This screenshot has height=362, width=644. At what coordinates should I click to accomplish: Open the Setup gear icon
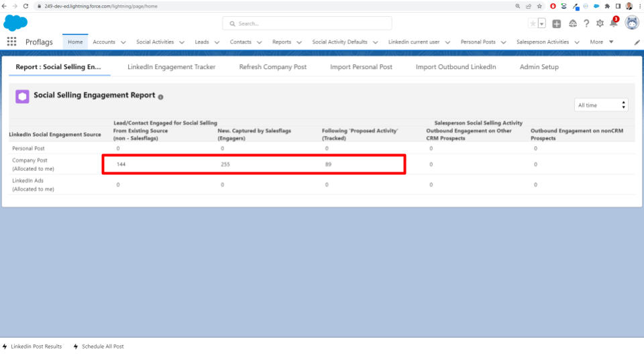(x=600, y=24)
